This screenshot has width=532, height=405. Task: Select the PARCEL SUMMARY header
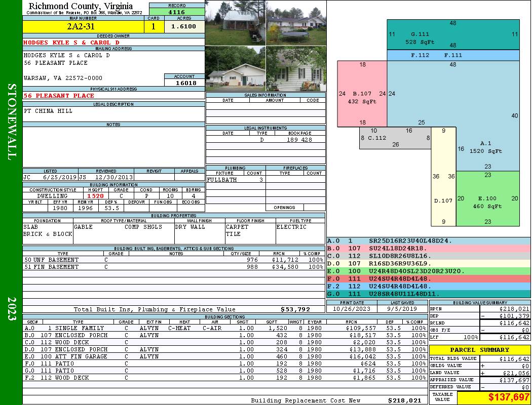[480, 350]
